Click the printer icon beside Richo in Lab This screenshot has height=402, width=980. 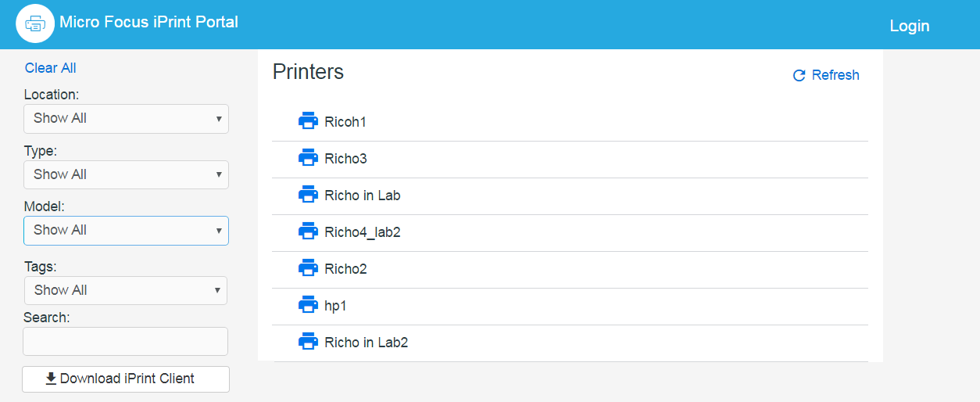(309, 195)
